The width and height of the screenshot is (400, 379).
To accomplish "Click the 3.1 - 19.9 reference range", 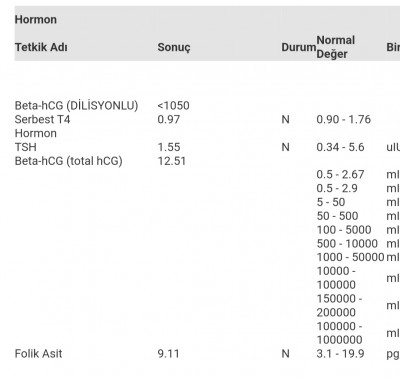I will coord(340,354).
